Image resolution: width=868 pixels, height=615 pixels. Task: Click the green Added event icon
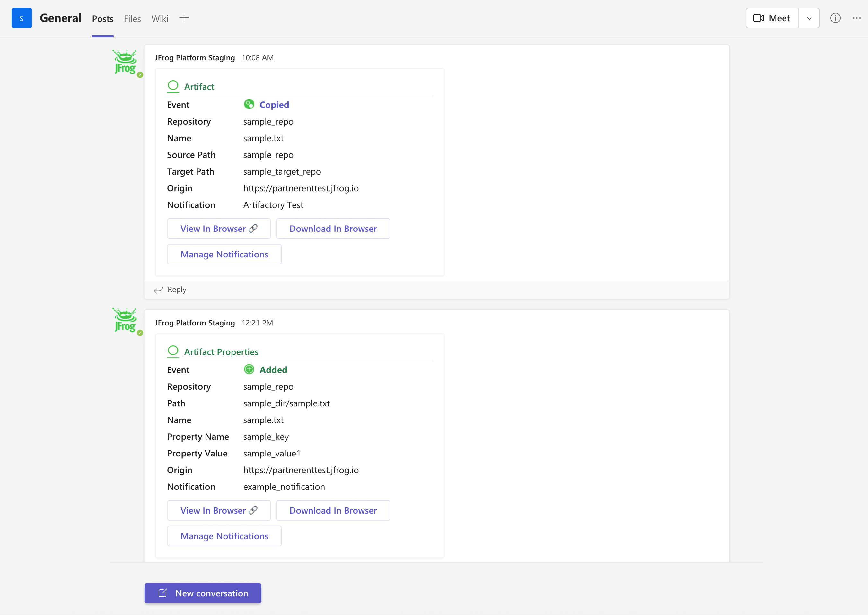[x=249, y=369]
